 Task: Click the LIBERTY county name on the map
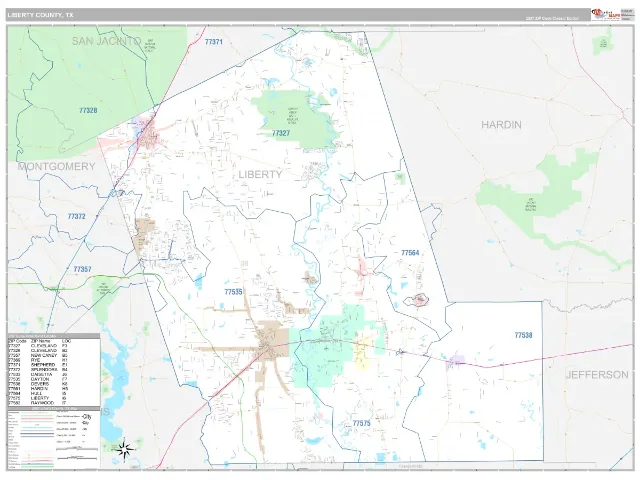click(x=260, y=174)
